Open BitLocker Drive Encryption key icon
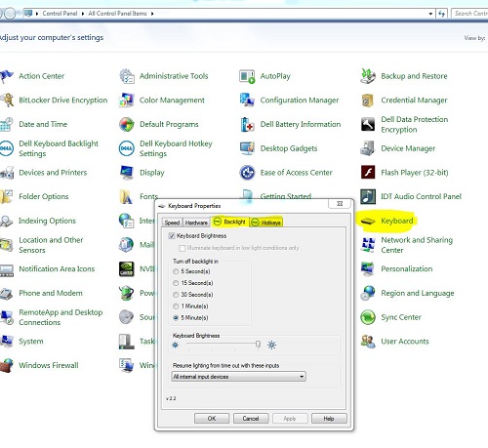This screenshot has width=488, height=448. [7, 101]
